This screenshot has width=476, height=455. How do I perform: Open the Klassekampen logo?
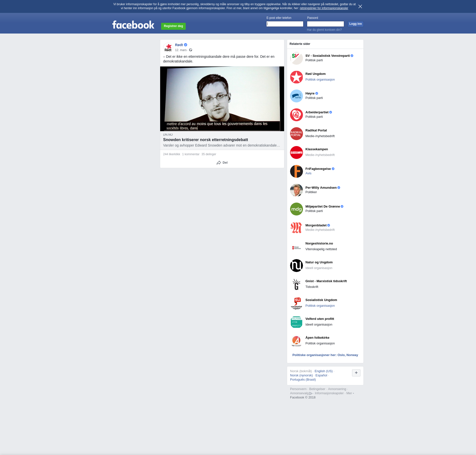tap(297, 152)
